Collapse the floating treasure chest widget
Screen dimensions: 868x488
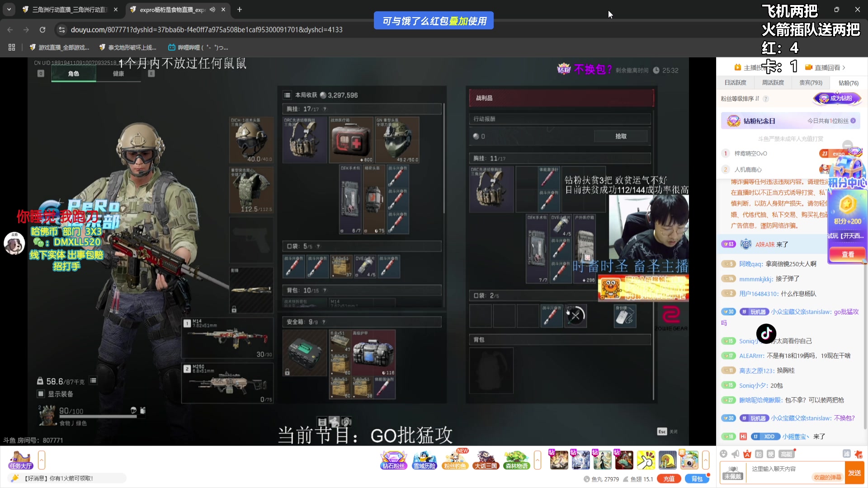point(848,145)
